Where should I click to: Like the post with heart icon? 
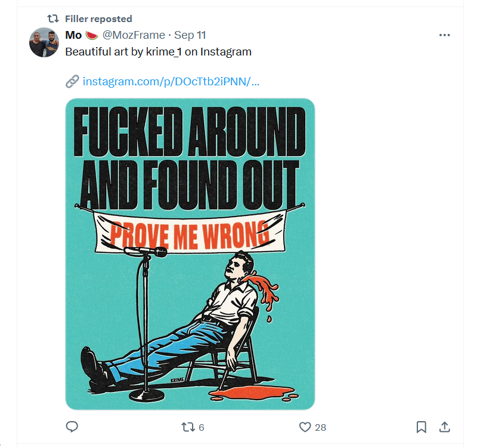point(305,427)
